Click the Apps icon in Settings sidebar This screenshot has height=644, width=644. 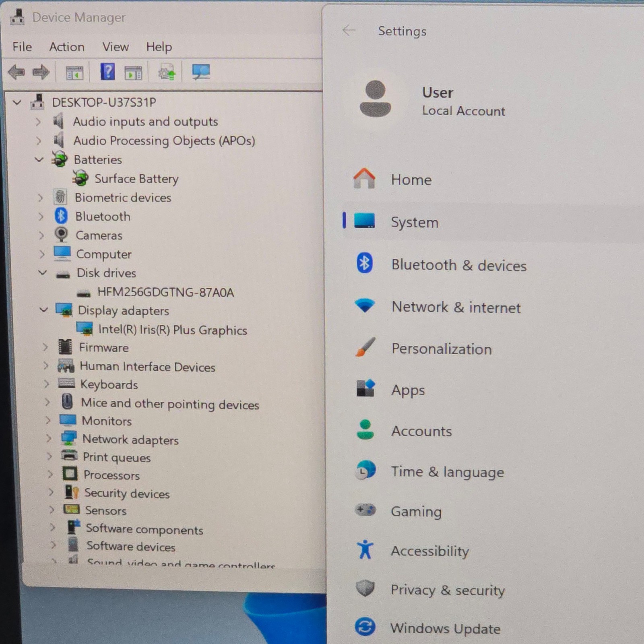click(x=365, y=388)
